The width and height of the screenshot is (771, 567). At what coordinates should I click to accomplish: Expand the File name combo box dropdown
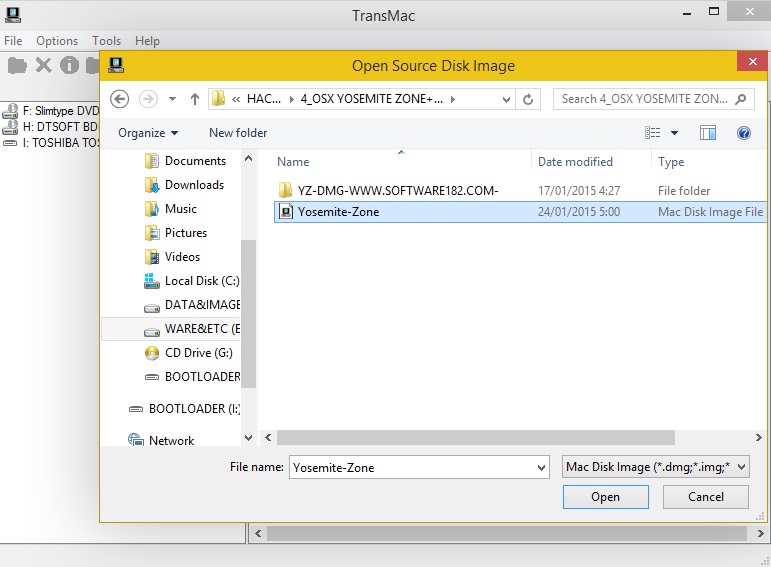541,467
